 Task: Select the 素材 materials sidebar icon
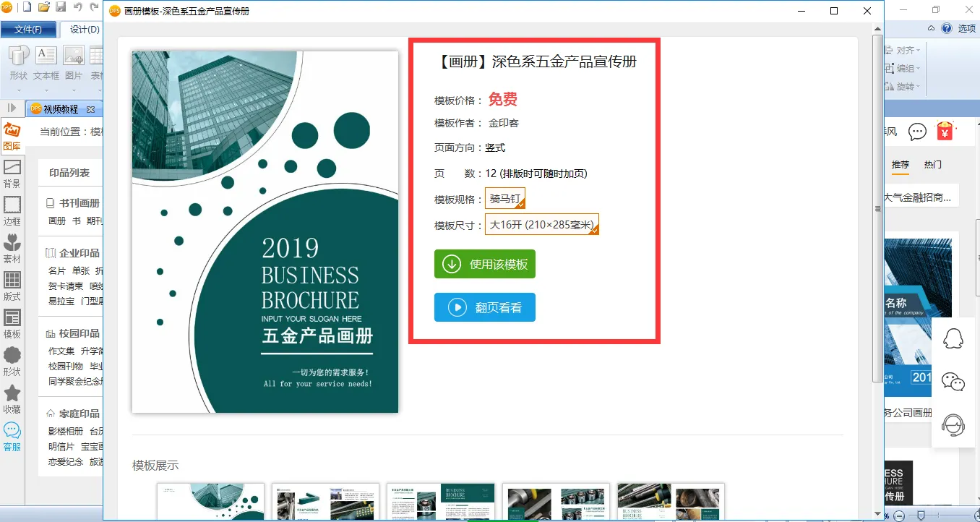click(x=12, y=249)
